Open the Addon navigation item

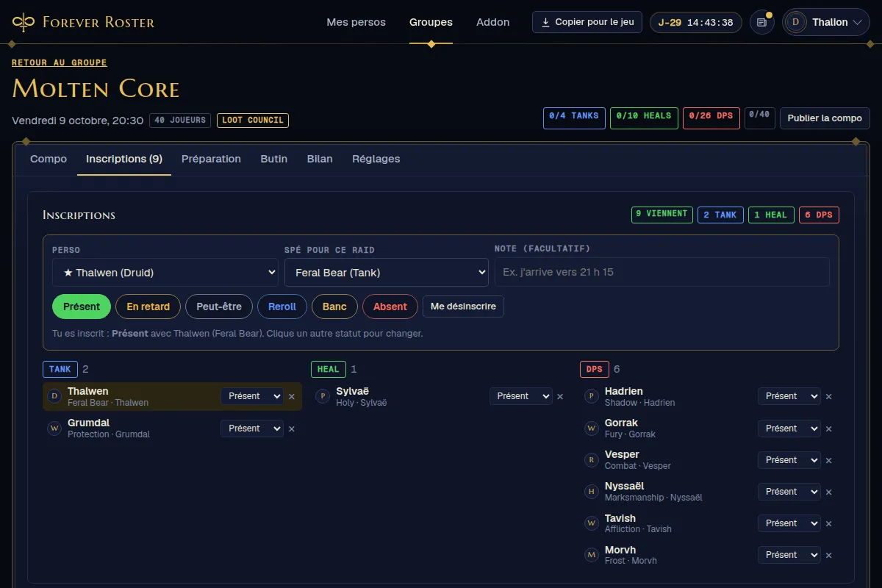(493, 22)
